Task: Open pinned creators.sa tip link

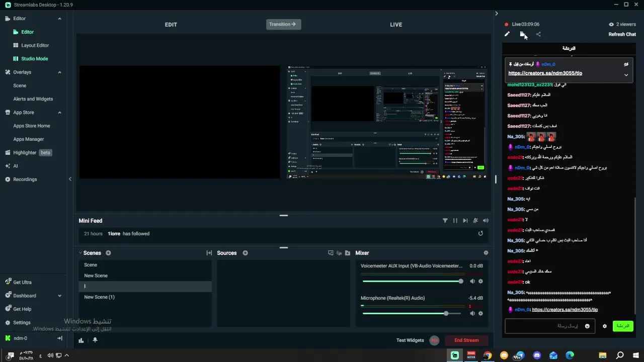Action: [545, 73]
